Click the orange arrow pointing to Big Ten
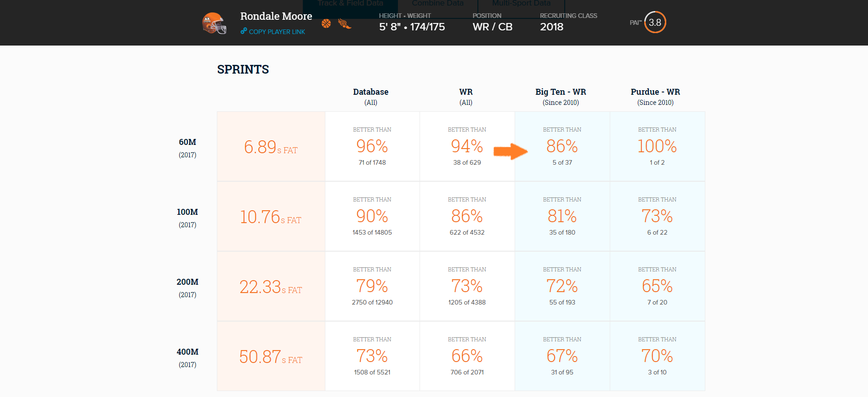Viewport: 868px width, 397px height. click(x=511, y=151)
